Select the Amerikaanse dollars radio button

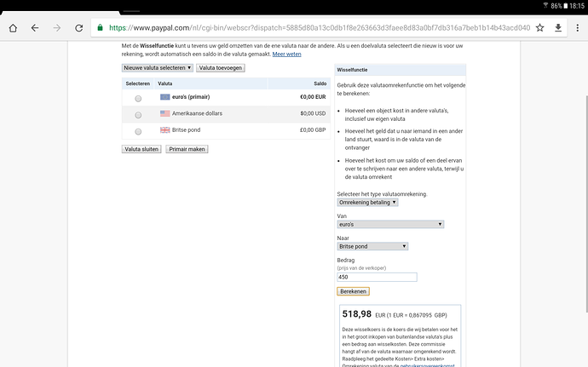tap(138, 114)
